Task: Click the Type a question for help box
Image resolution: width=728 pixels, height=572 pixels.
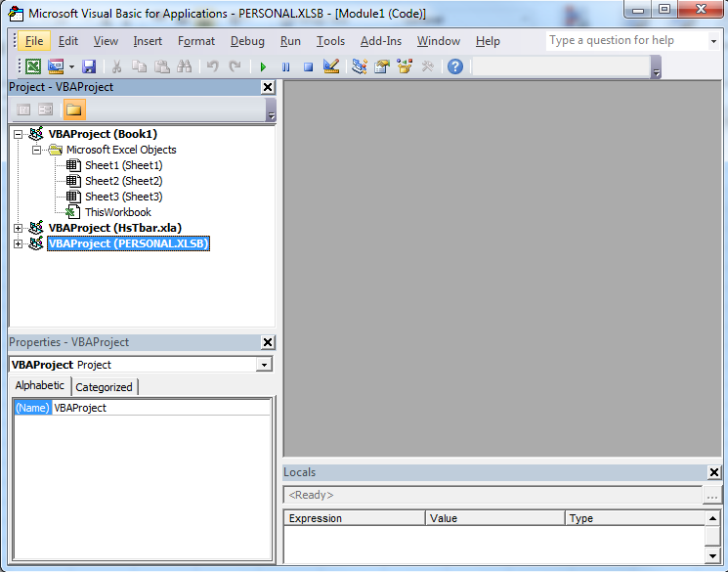Action: [626, 40]
